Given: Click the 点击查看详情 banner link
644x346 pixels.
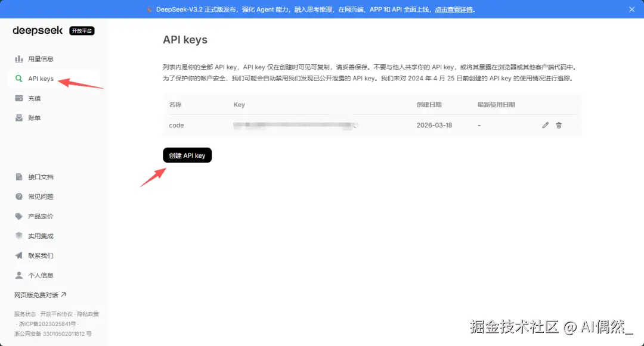Looking at the screenshot, I should tap(454, 10).
